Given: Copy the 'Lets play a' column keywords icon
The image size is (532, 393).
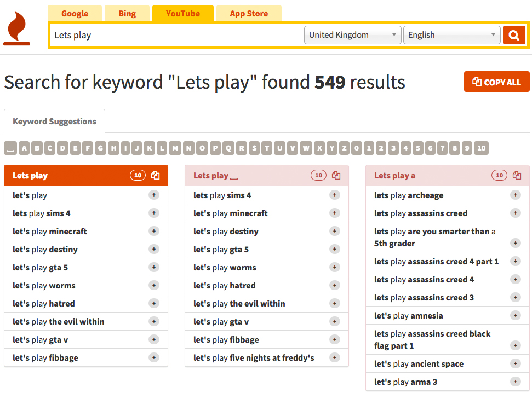Looking at the screenshot, I should (517, 175).
